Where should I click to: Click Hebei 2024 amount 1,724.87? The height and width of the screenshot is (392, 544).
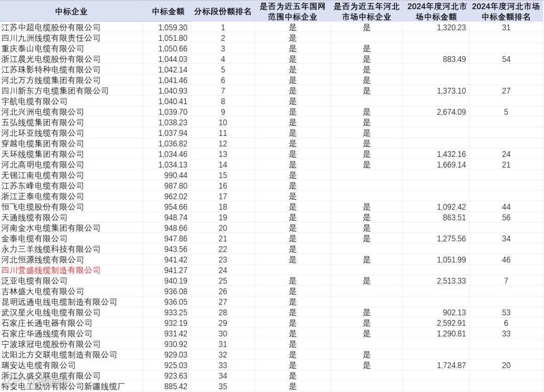[x=451, y=365]
